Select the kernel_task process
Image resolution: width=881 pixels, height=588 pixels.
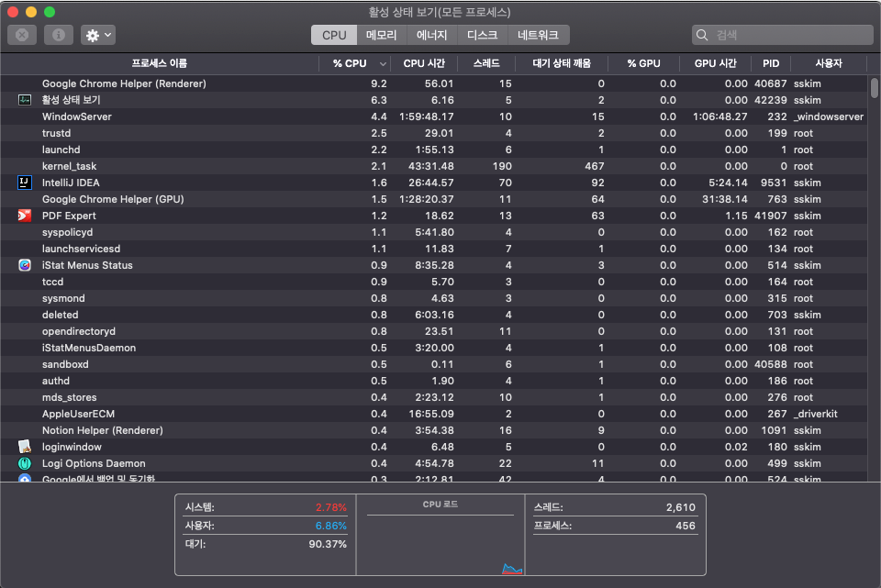434,166
